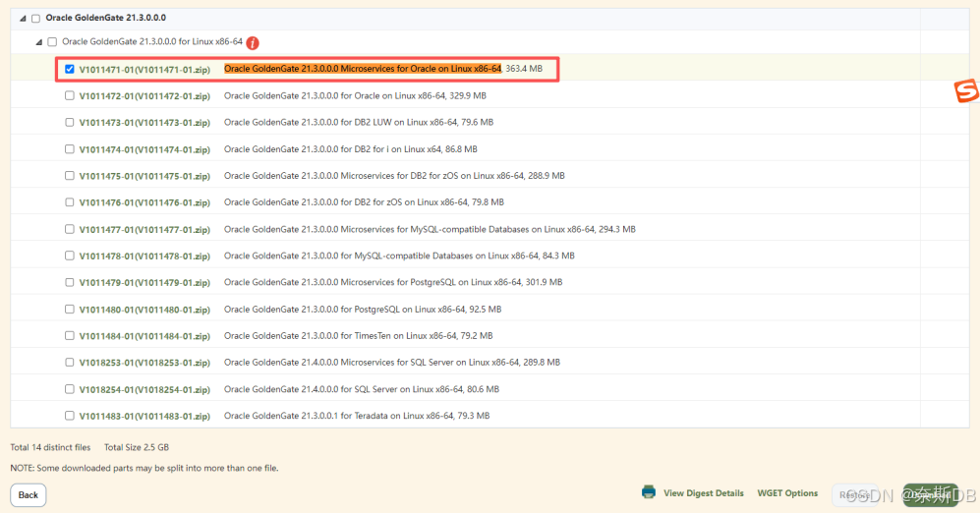
Task: Click the Back button
Action: [x=29, y=495]
